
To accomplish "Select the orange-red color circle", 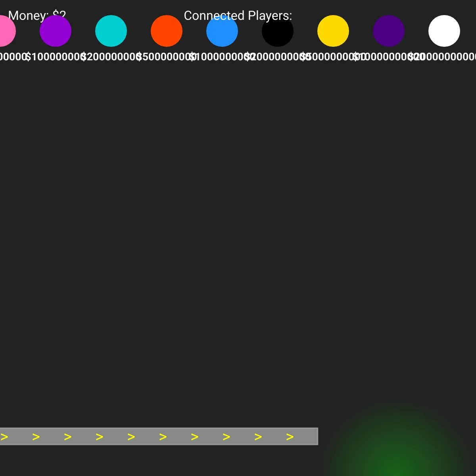I will click(167, 31).
